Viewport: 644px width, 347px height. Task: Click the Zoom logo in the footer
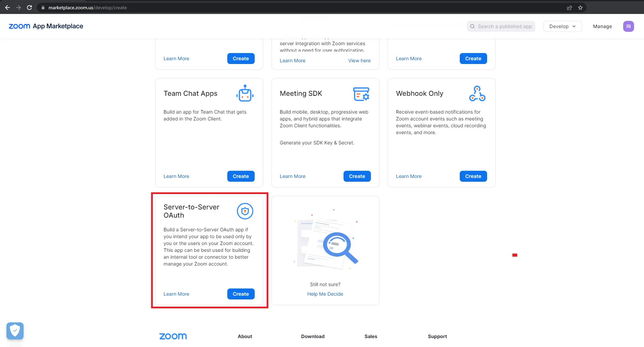point(173,336)
